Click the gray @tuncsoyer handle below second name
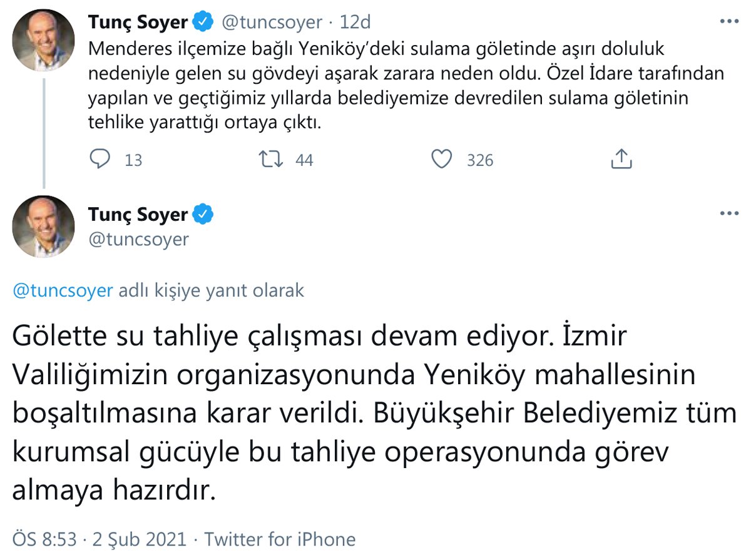Screen dimensions: 751x560 point(138,239)
